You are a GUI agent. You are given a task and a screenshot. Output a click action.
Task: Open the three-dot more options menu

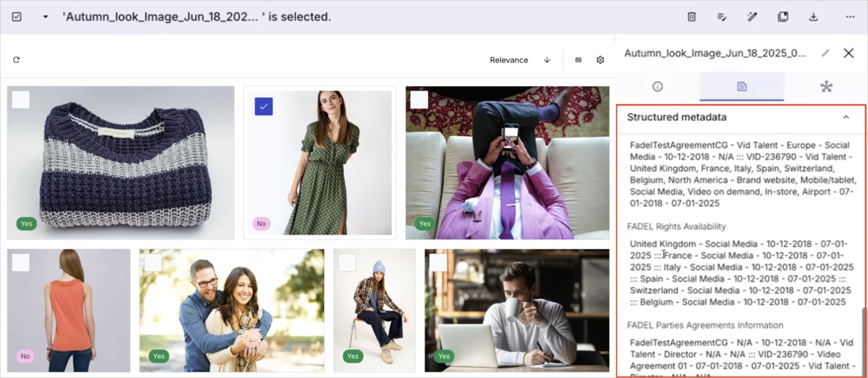[850, 17]
